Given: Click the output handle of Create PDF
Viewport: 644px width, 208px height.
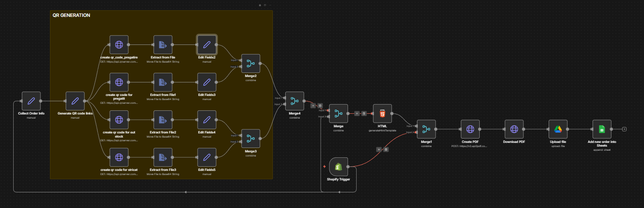Looking at the screenshot, I should click(480, 129).
